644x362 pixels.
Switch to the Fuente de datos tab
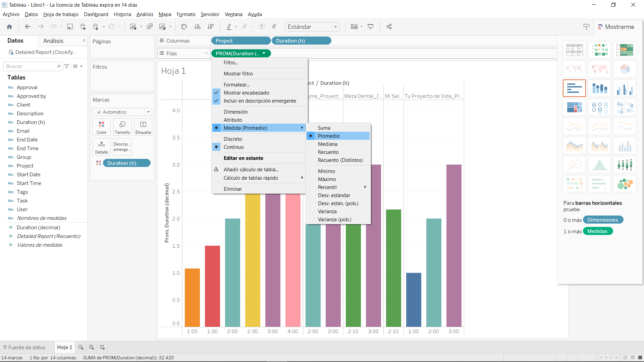tap(27, 347)
